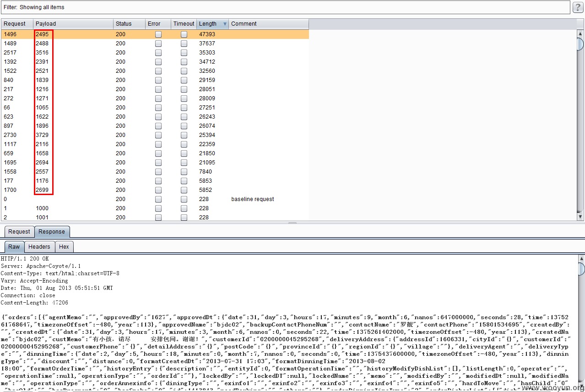Image resolution: width=585 pixels, height=392 pixels.
Task: Select the row with payload 1658
Action: click(x=155, y=153)
